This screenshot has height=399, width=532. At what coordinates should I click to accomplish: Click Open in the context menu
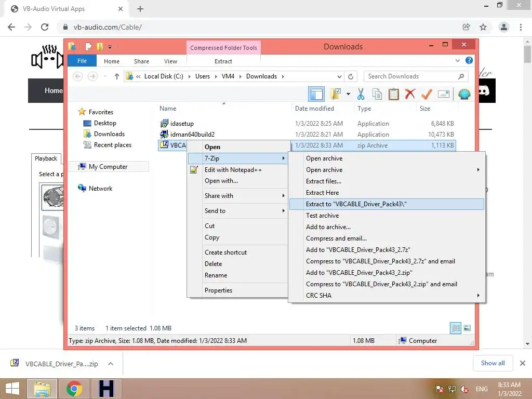click(x=212, y=147)
